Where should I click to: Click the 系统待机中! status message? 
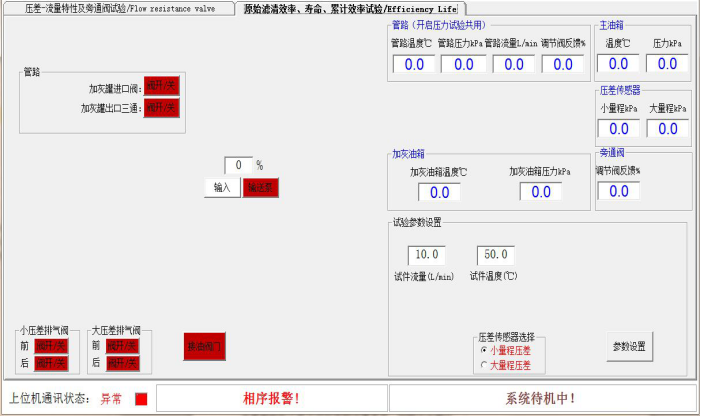pos(541,399)
